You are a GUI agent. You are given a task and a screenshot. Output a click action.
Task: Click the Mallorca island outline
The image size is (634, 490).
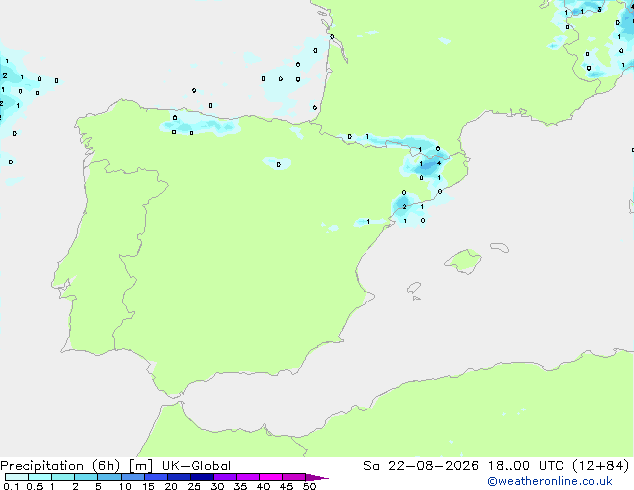click(x=463, y=262)
